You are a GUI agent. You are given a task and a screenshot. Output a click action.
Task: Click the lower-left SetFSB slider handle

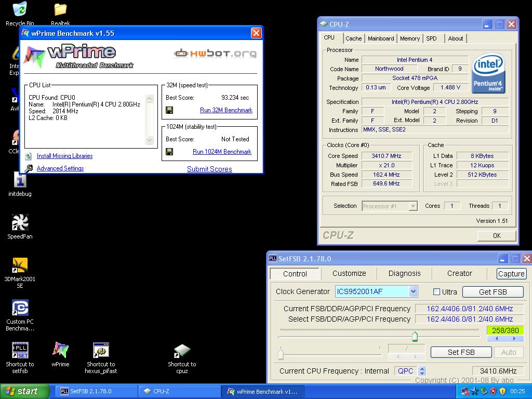281,353
